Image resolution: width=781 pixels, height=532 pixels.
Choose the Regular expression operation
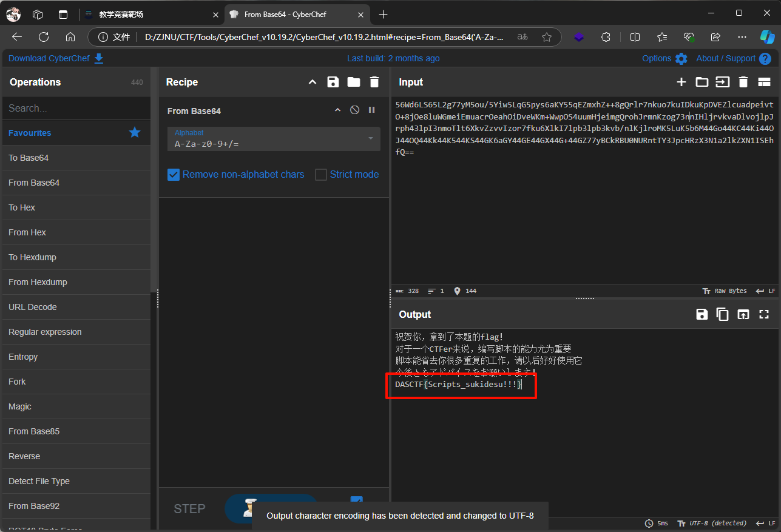tap(76, 332)
